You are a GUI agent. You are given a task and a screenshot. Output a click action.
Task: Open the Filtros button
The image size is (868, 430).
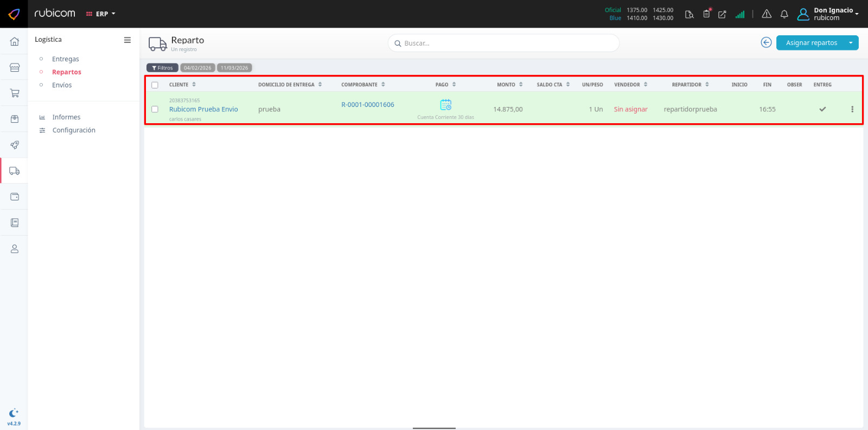pyautogui.click(x=162, y=68)
